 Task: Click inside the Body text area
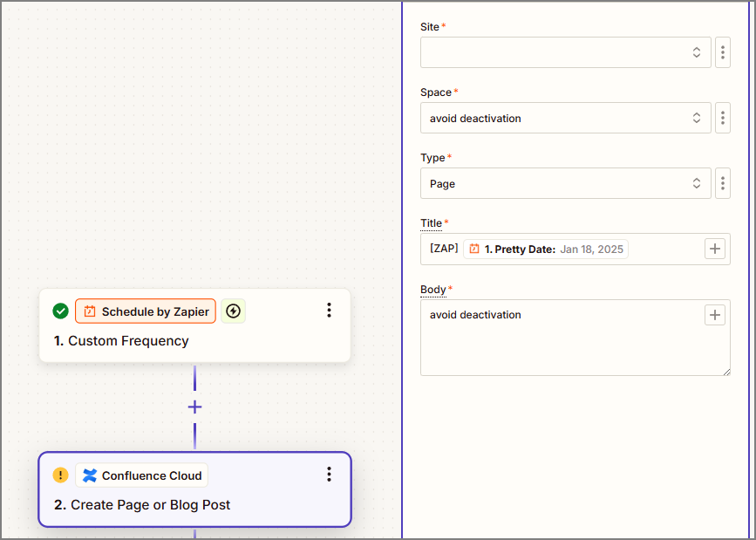point(576,338)
